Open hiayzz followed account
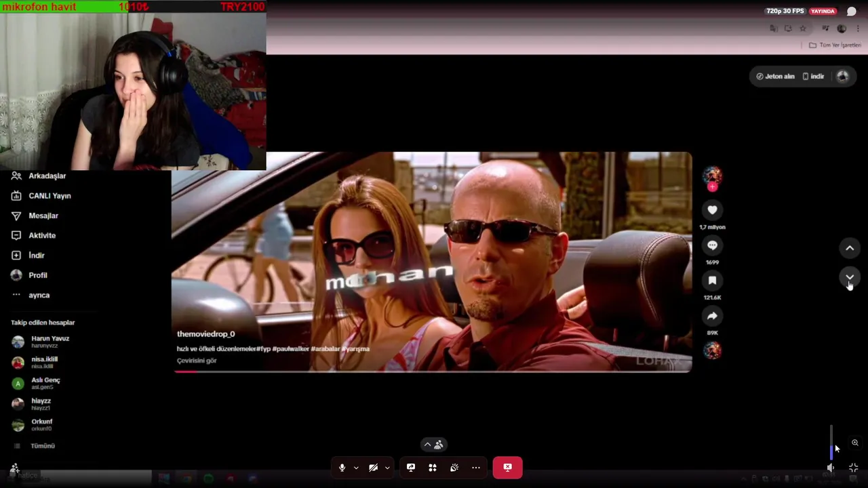This screenshot has width=868, height=488. [32, 404]
